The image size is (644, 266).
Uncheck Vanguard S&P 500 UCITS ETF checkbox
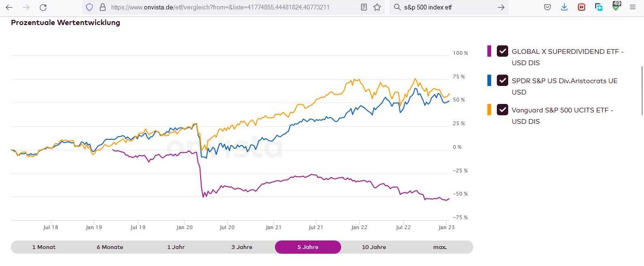503,110
